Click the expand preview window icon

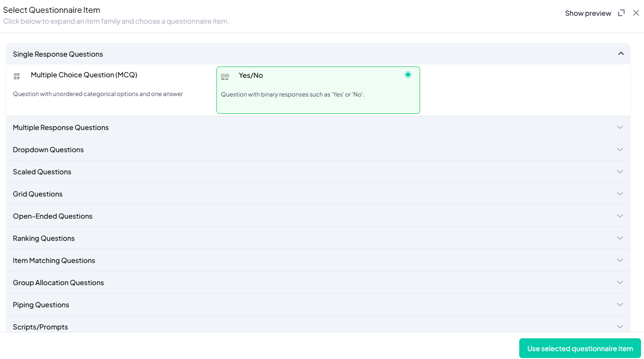point(621,13)
